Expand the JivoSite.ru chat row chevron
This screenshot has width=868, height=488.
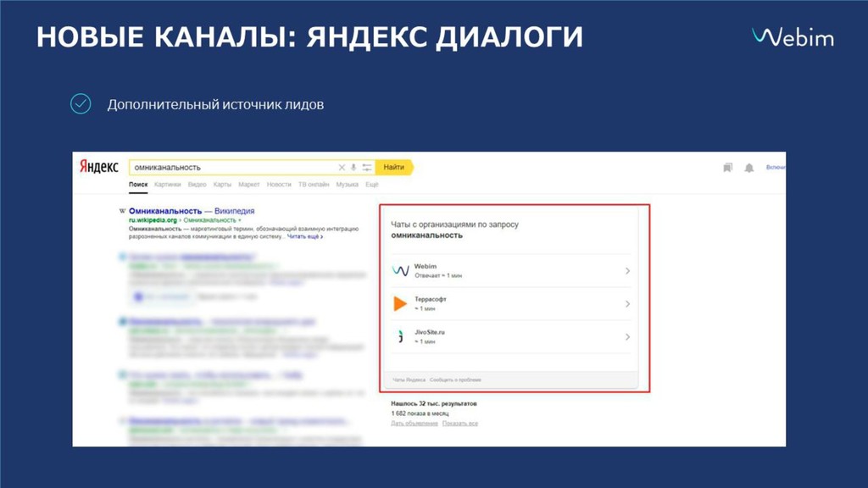click(627, 336)
